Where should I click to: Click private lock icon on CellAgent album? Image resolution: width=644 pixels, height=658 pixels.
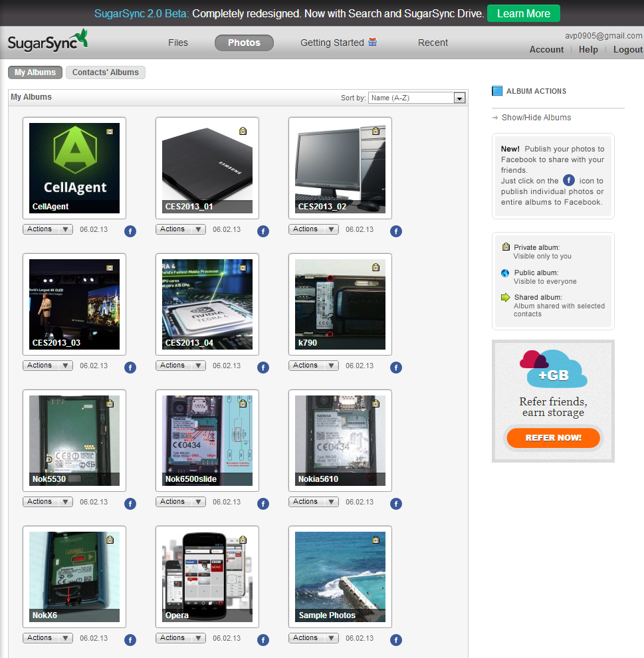110,132
